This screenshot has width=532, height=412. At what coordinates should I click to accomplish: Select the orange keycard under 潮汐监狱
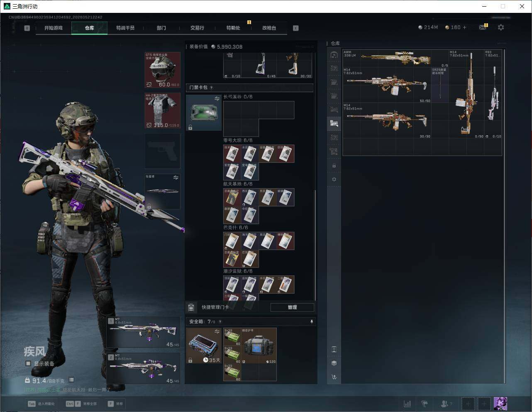coord(286,284)
